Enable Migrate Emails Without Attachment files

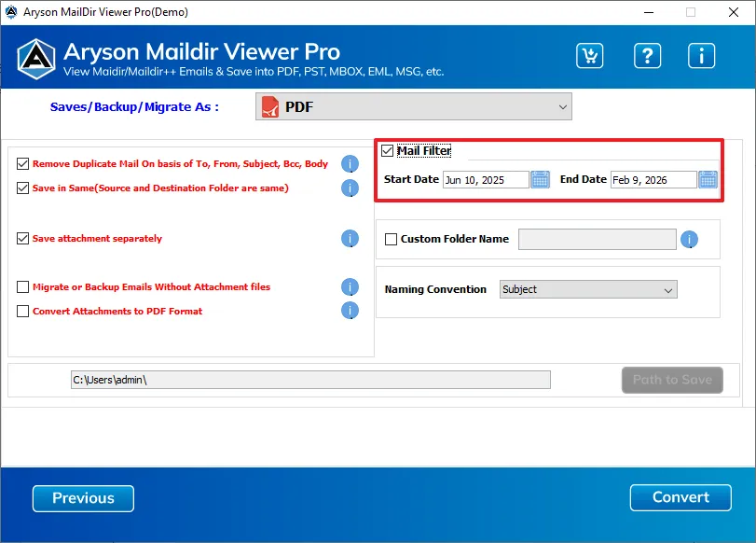point(22,286)
